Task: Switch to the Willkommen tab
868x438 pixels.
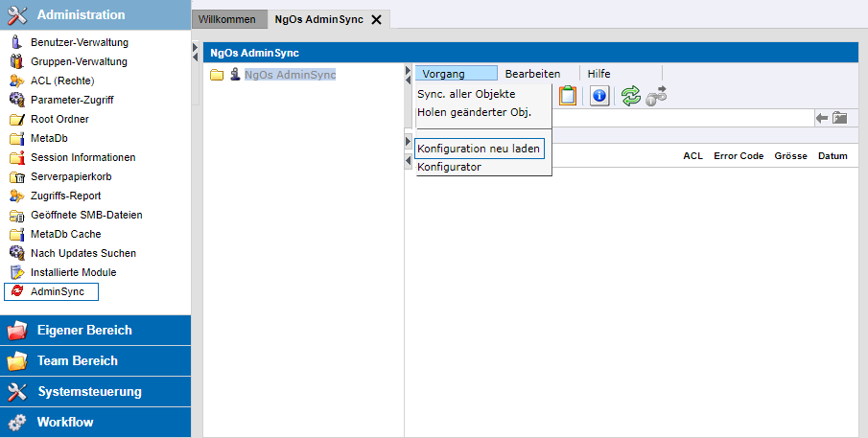Action: pos(227,19)
